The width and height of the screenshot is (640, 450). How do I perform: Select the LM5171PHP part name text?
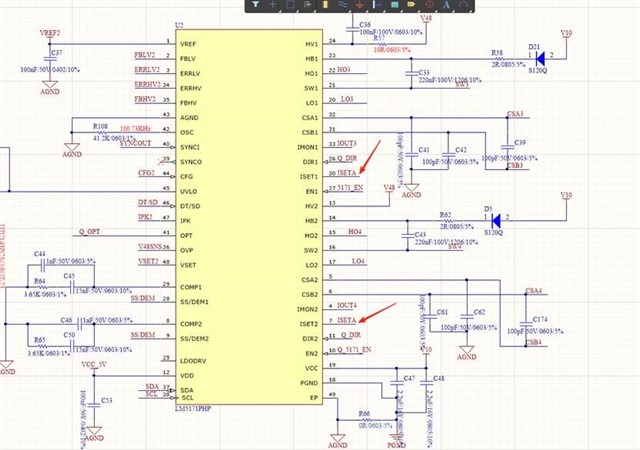(x=193, y=408)
